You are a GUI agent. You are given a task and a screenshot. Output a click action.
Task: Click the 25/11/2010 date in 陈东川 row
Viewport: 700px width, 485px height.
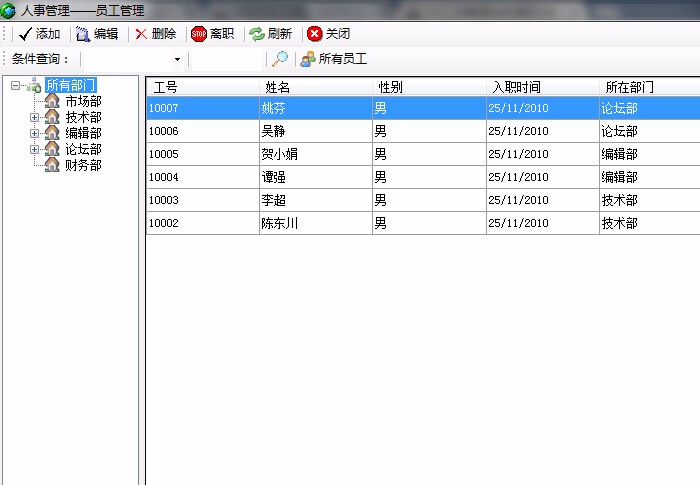click(x=542, y=223)
